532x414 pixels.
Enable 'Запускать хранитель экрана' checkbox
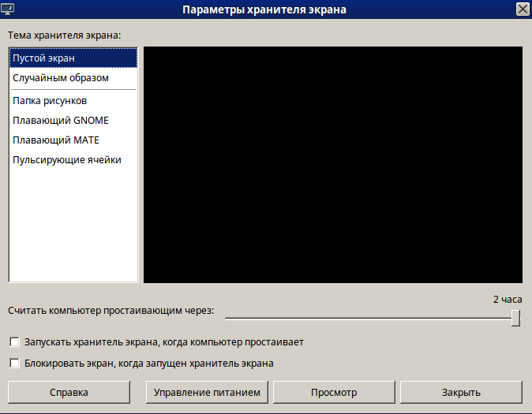point(14,343)
